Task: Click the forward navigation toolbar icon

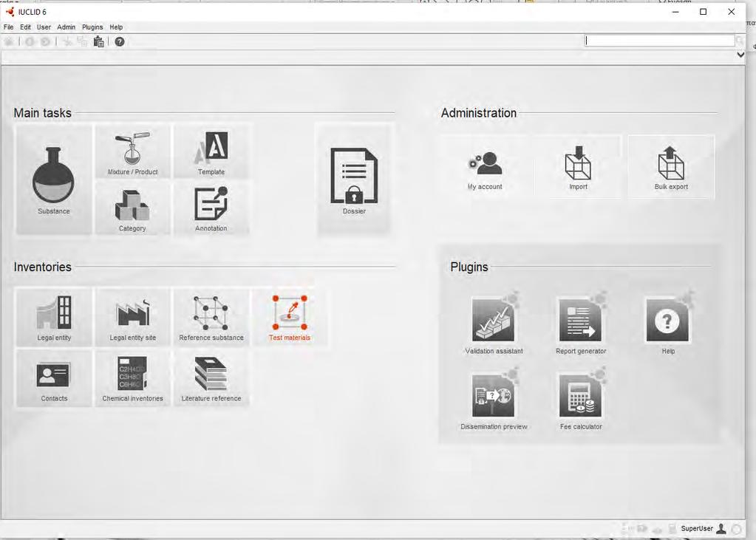Action: (x=45, y=42)
